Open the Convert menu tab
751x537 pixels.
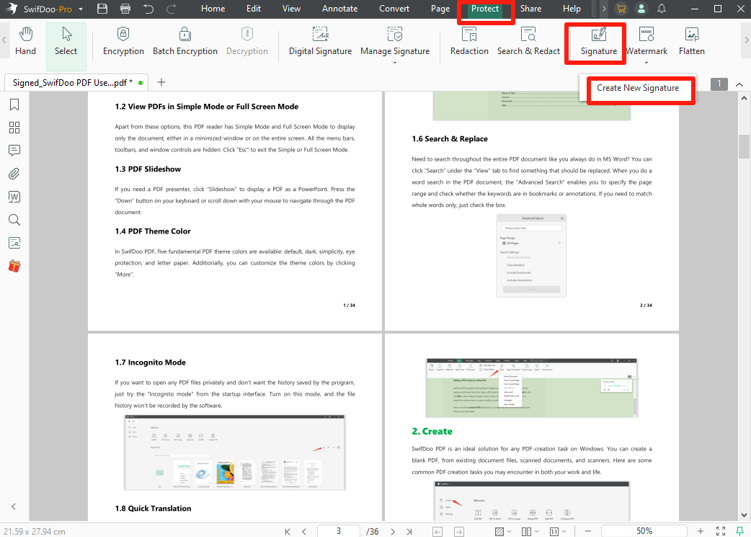coord(394,9)
